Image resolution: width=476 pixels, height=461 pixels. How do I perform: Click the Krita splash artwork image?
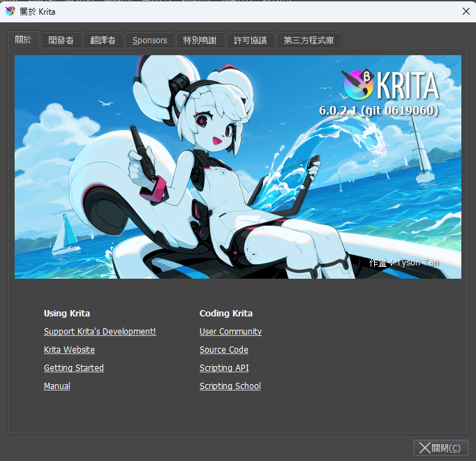point(238,167)
